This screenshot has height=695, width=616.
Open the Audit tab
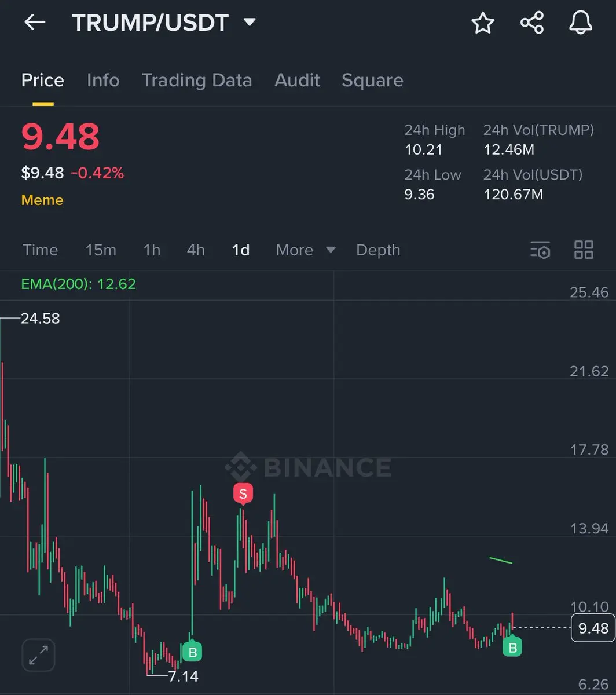[x=297, y=81]
